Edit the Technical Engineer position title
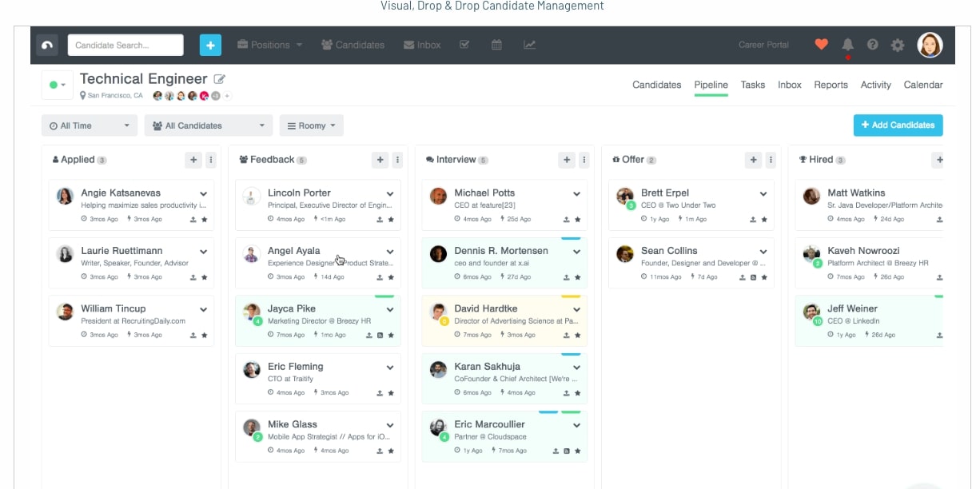 (x=220, y=79)
